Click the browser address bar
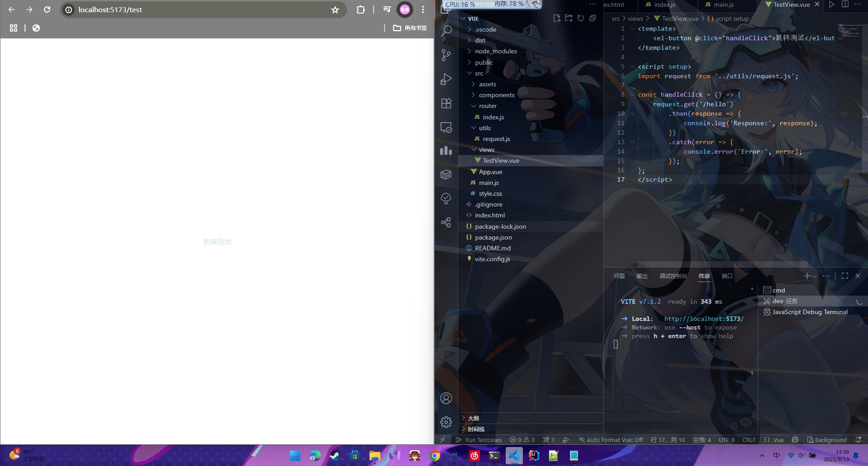Image resolution: width=868 pixels, height=466 pixels. pyautogui.click(x=204, y=9)
